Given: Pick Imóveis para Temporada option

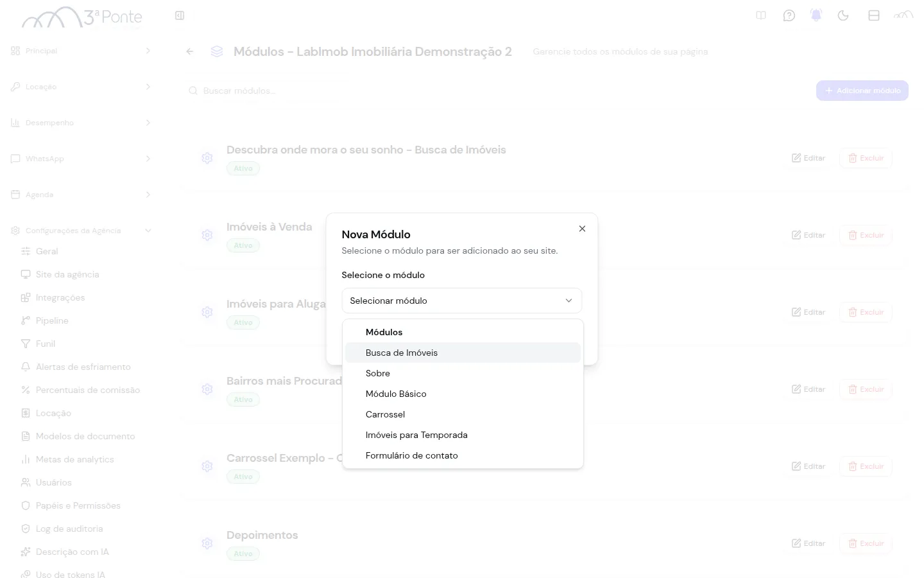Looking at the screenshot, I should point(463,435).
